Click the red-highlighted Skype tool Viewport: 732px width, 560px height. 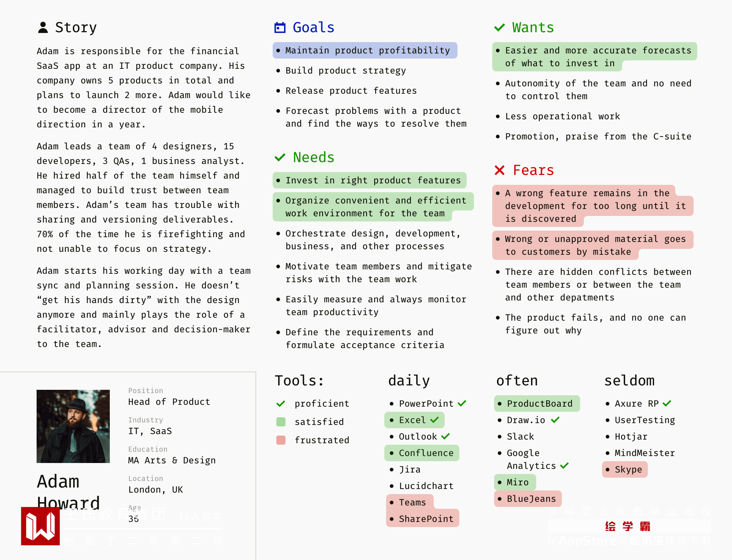click(628, 469)
